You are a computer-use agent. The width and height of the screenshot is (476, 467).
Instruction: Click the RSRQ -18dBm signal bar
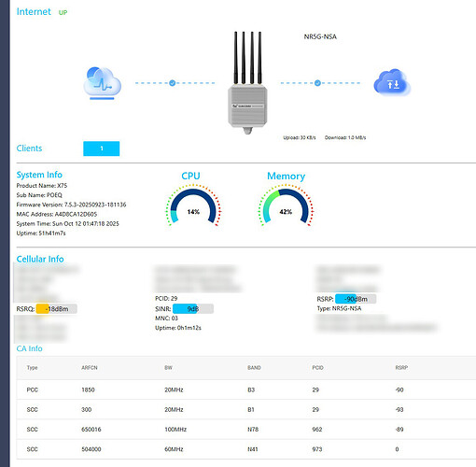pos(56,309)
